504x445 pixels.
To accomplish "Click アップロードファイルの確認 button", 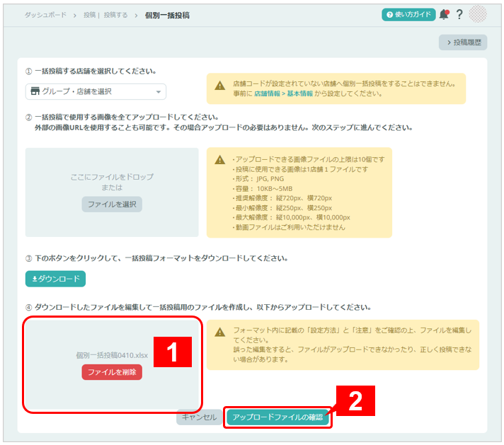I will click(277, 417).
